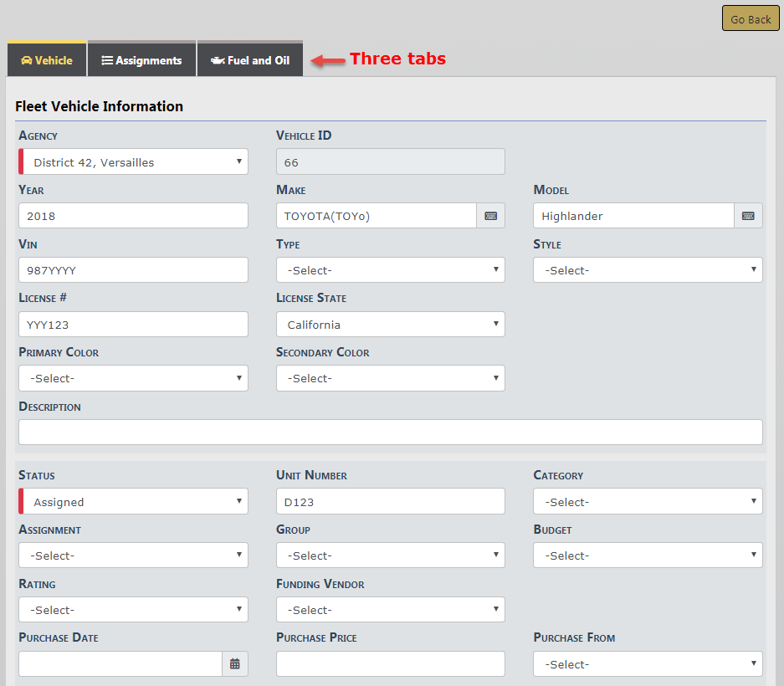Expand the Agency dropdown
784x686 pixels.
point(134,162)
